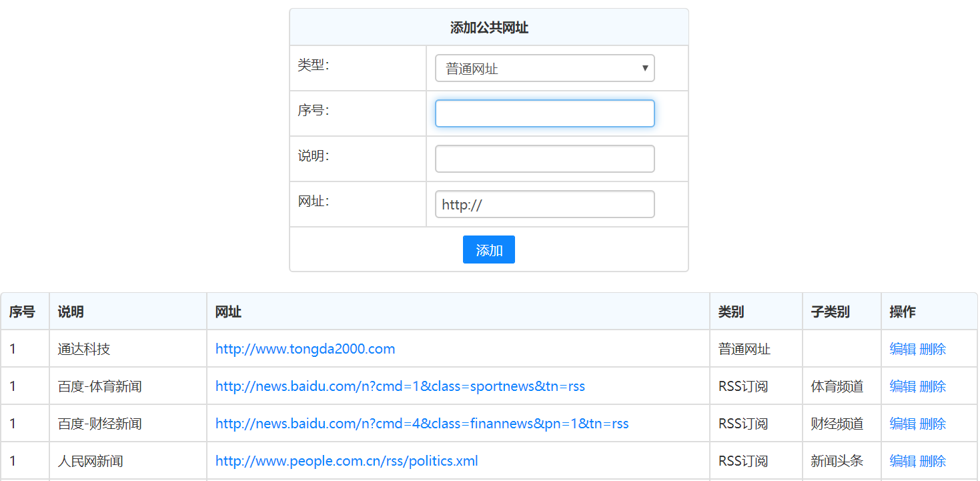Open the Baidu finannews RSS link
980x481 pixels.
pos(422,424)
